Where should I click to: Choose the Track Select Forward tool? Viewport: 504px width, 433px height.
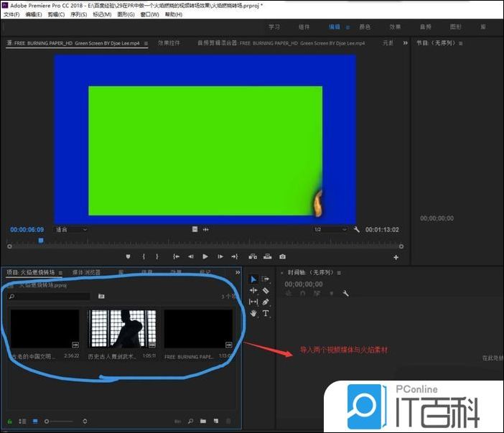click(266, 279)
